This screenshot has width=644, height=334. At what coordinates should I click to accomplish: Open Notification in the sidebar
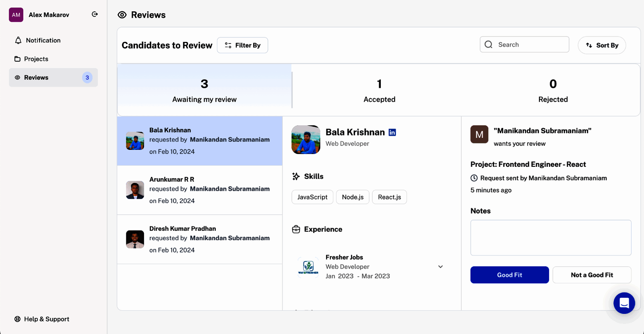point(43,40)
